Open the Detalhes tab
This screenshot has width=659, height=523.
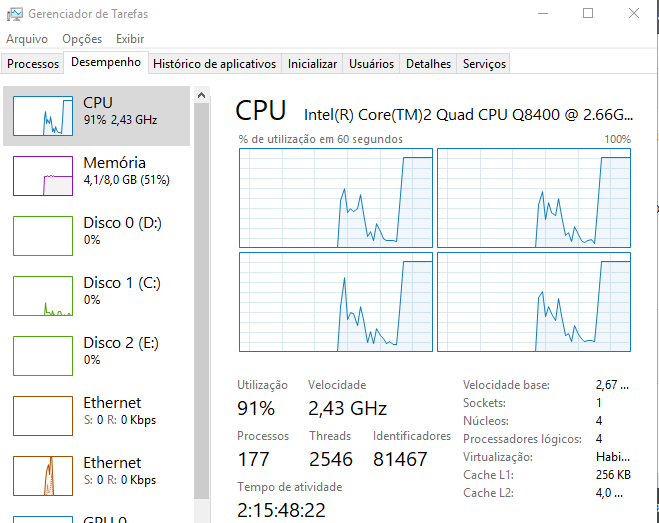[x=428, y=63]
